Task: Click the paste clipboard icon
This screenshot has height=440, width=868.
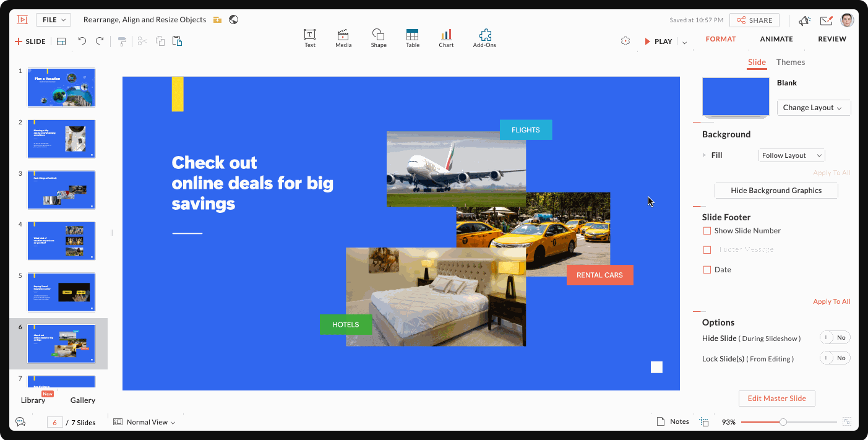Action: [x=178, y=41]
